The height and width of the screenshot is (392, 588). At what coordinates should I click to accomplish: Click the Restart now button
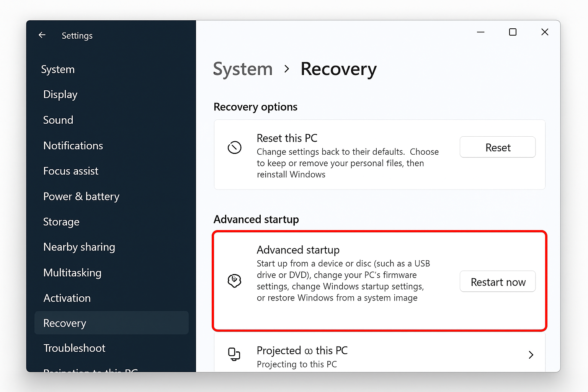click(498, 281)
